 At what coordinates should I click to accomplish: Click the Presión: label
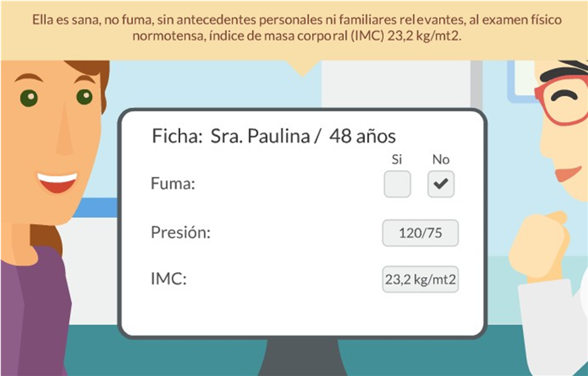pyautogui.click(x=181, y=232)
